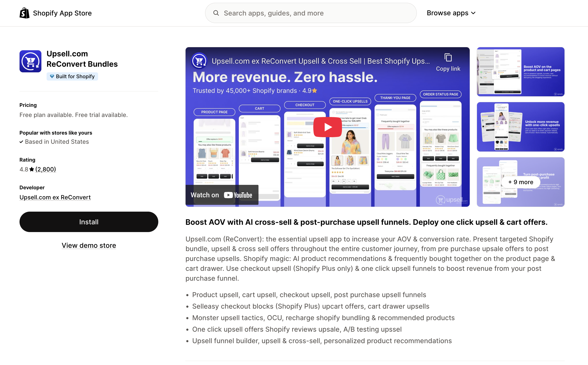Click the video title Upsell.com ex ReConvert
This screenshot has height=365, width=588.
click(321, 61)
